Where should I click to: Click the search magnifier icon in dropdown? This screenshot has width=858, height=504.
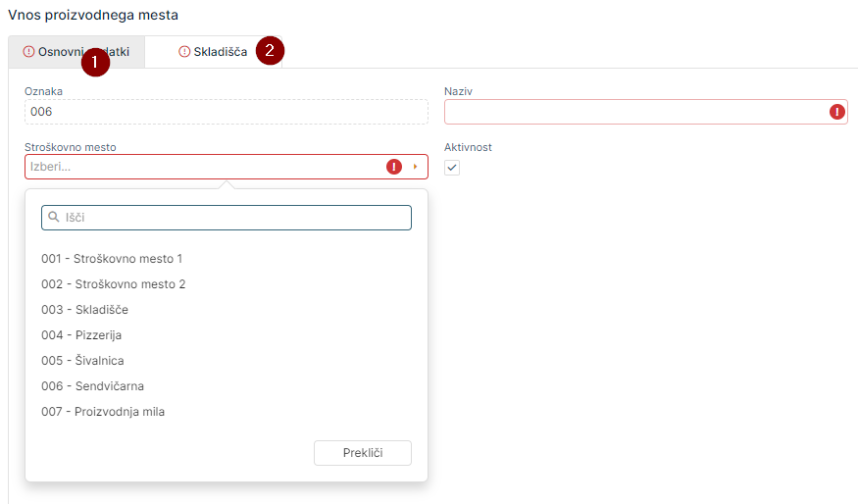54,218
